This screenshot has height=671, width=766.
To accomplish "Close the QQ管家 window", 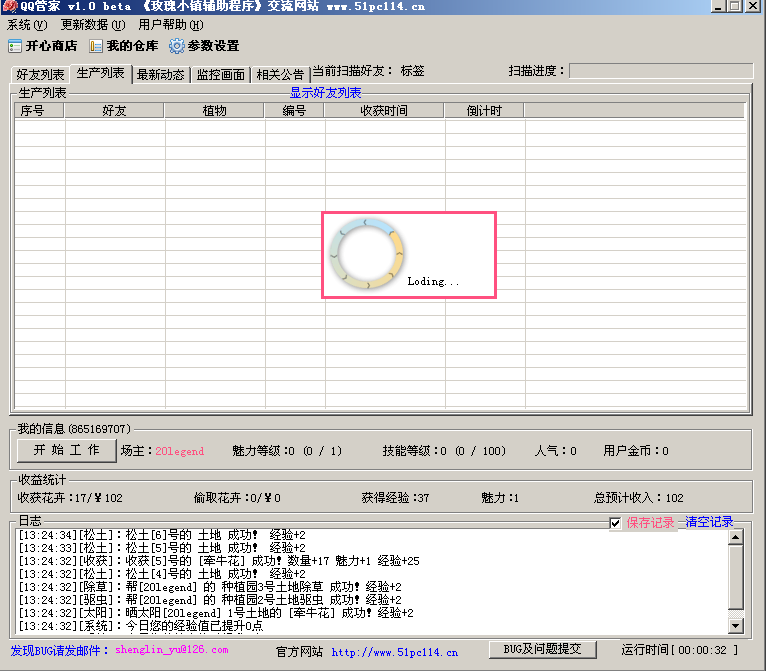I will pyautogui.click(x=752, y=6).
